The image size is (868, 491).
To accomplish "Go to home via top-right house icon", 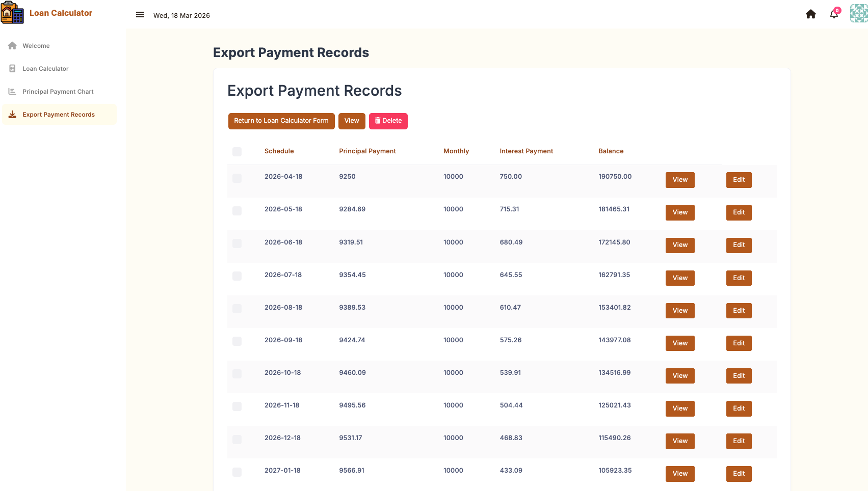I will [x=810, y=14].
